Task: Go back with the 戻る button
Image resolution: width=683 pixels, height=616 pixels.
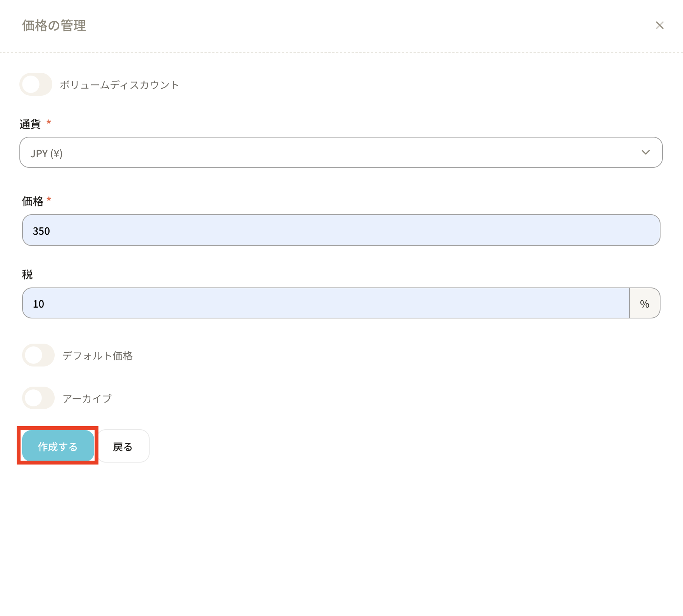Action: (x=123, y=446)
